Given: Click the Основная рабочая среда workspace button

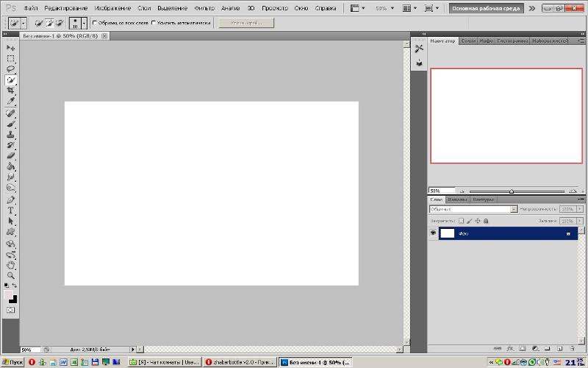Looking at the screenshot, I should click(x=486, y=8).
